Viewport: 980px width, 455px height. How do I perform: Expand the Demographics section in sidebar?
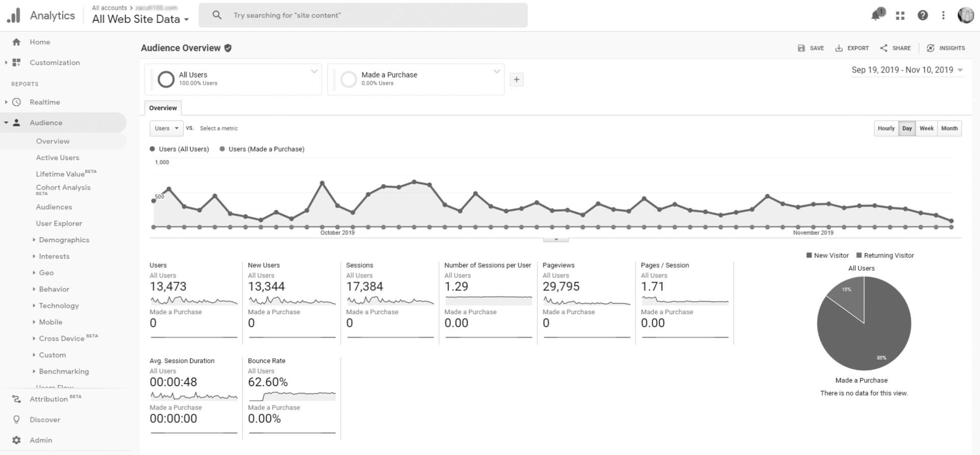64,240
